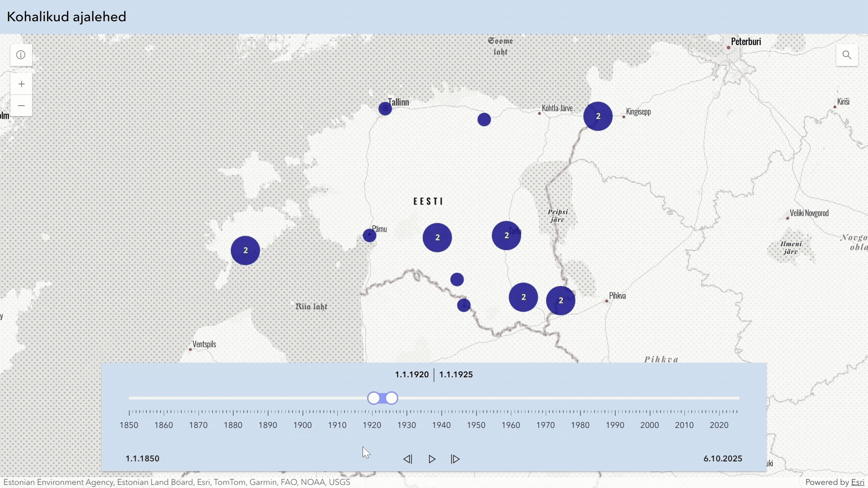Click the left time slider handle
Viewport: 868px width, 488px height.
click(x=373, y=398)
